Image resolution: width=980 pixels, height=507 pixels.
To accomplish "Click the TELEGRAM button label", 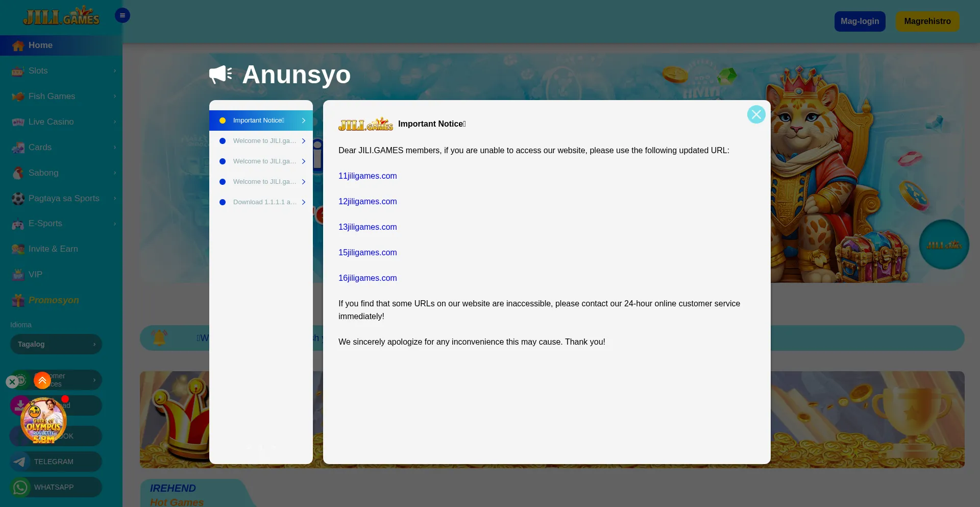I will 54,462.
